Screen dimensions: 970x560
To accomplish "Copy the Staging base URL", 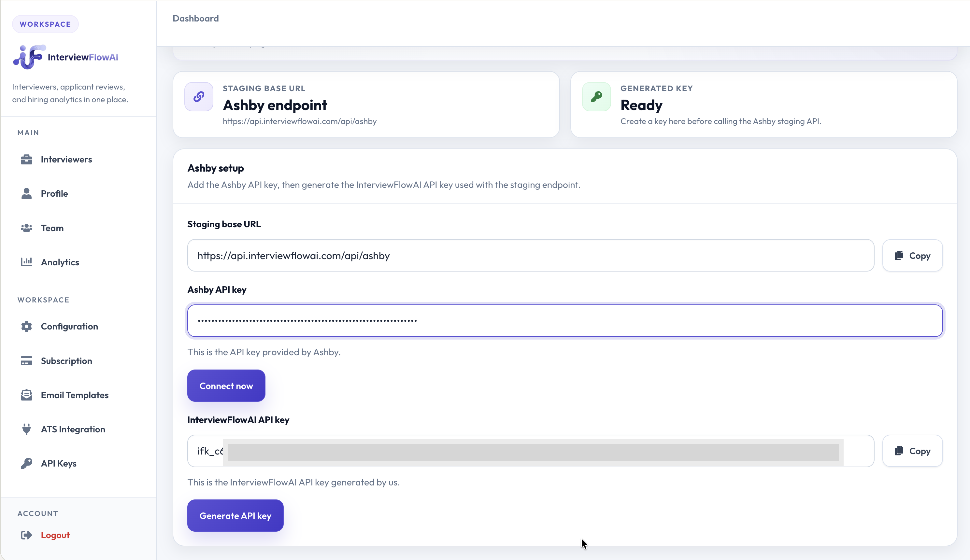I will (912, 255).
